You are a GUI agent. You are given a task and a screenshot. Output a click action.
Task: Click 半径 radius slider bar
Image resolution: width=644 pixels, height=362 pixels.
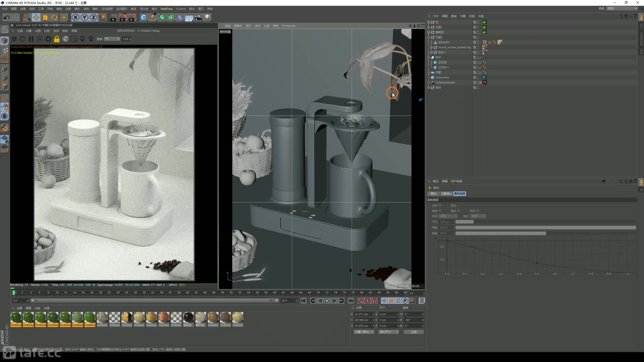546,222
